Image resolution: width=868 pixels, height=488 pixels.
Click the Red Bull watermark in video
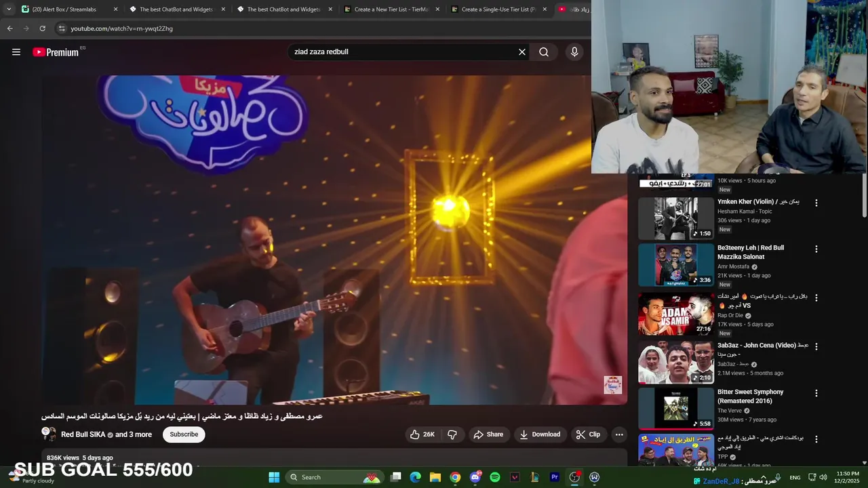coord(613,385)
